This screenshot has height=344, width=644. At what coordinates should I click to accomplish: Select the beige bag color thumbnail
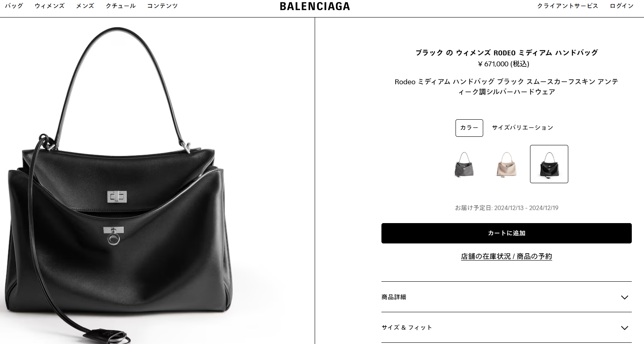[506, 164]
